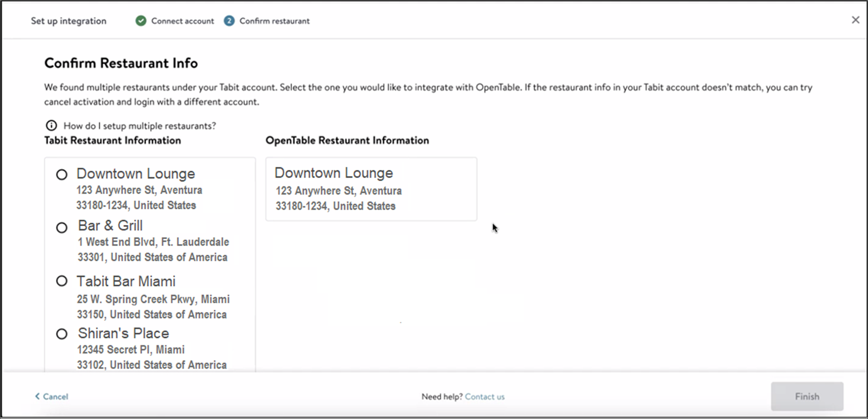This screenshot has width=868, height=419.
Task: Click the back chevron next to Cancel
Action: coord(38,396)
